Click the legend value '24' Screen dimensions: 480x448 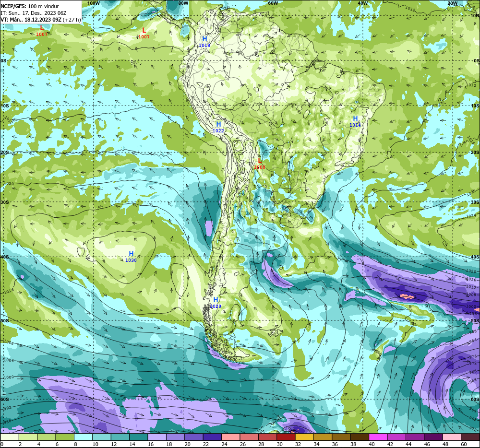click(x=224, y=444)
